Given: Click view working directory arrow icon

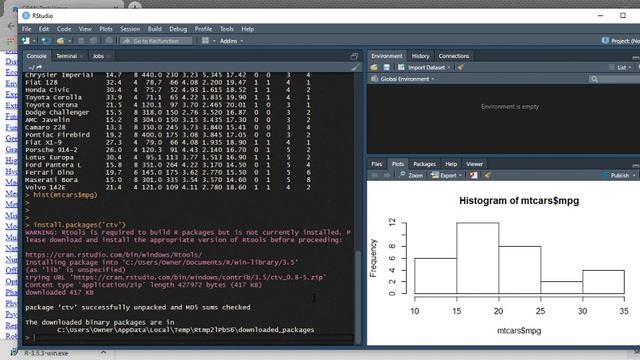Looking at the screenshot, I should (39, 67).
